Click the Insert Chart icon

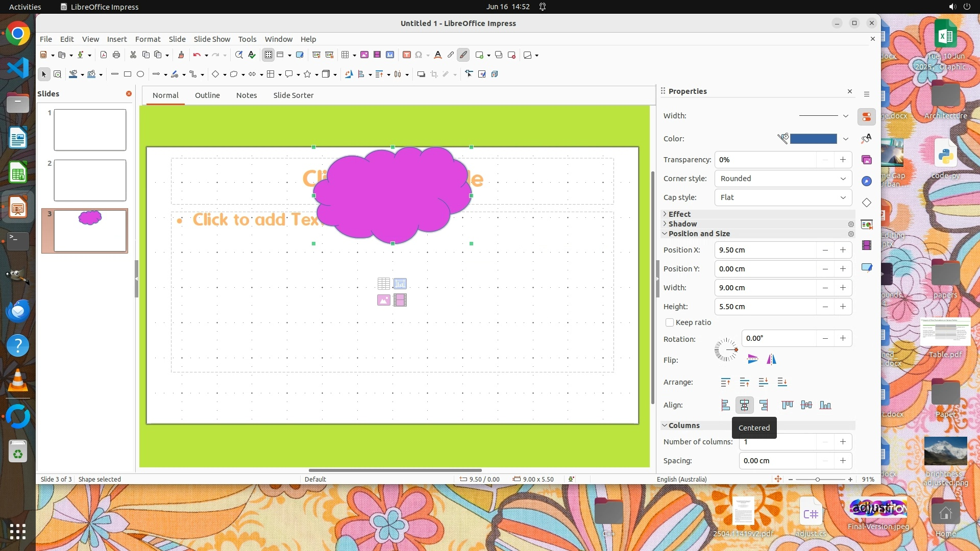point(390,55)
